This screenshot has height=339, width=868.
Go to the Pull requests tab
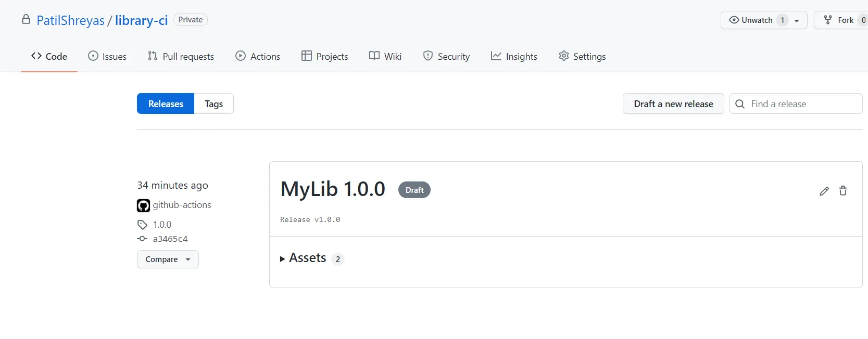tap(181, 56)
